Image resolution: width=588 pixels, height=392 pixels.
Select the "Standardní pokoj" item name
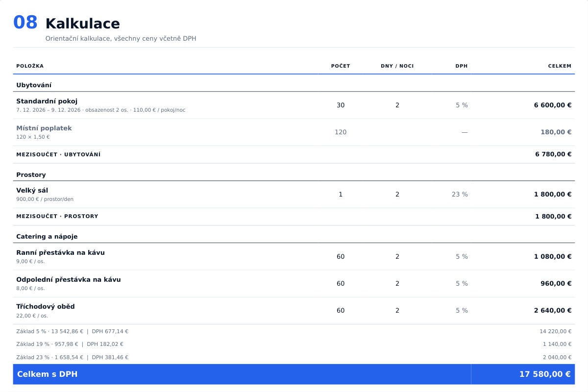click(47, 101)
